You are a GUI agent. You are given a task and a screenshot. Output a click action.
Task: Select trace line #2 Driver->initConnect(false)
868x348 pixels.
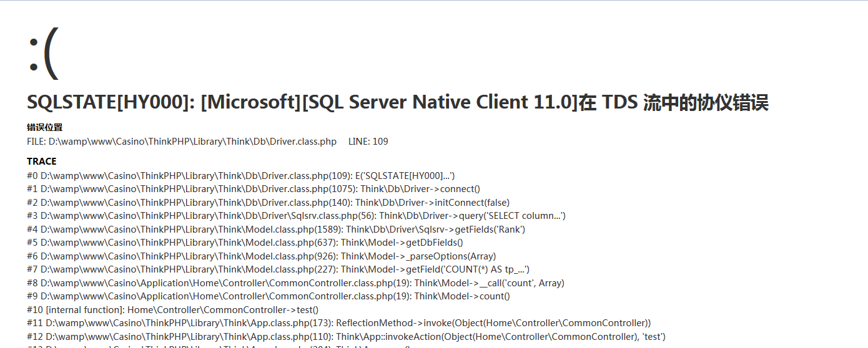pos(268,203)
